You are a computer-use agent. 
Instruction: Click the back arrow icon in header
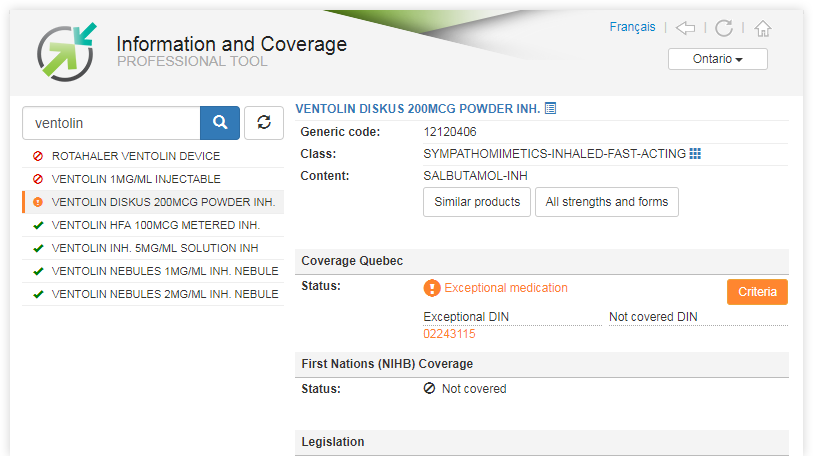click(685, 27)
